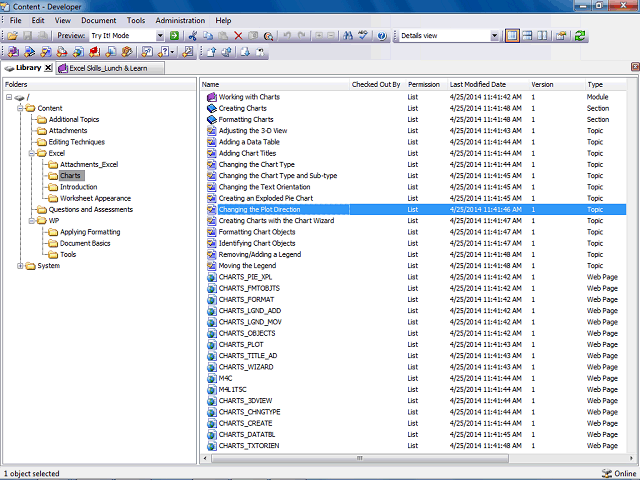Select the Introduction folder in tree
640x480 pixels.
point(78,187)
